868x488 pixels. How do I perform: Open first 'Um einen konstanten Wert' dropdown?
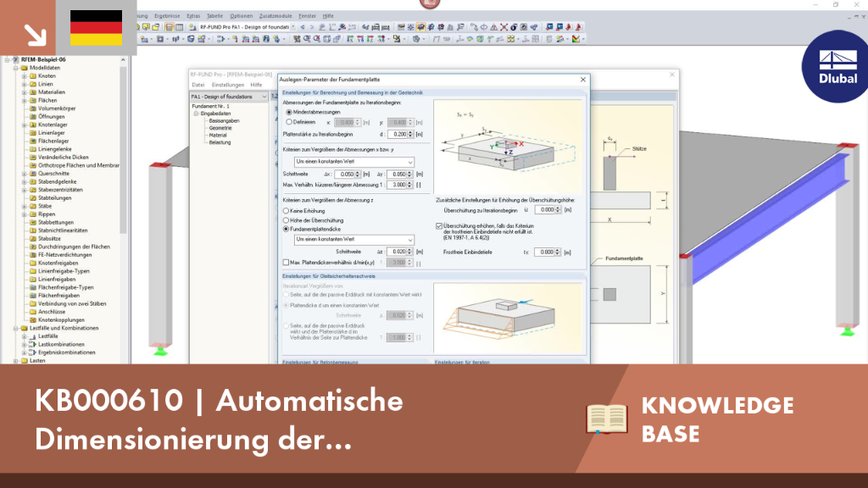353,162
